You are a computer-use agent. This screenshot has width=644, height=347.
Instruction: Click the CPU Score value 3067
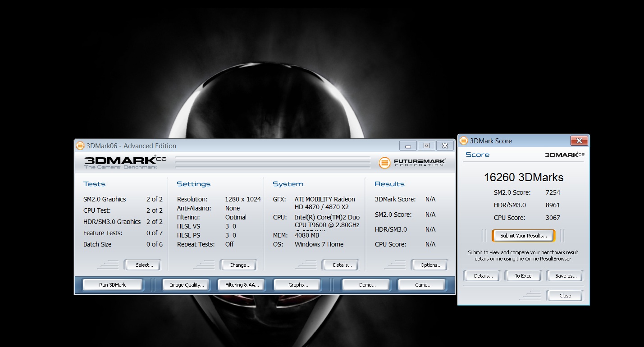click(x=553, y=218)
